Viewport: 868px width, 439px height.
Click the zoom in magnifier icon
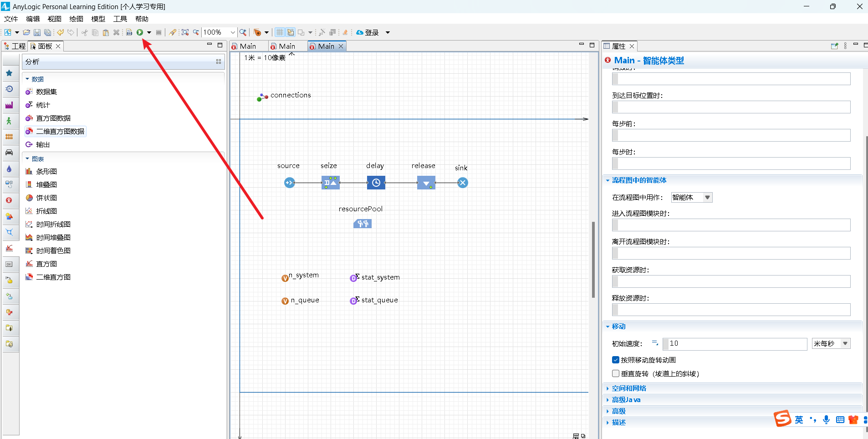243,32
